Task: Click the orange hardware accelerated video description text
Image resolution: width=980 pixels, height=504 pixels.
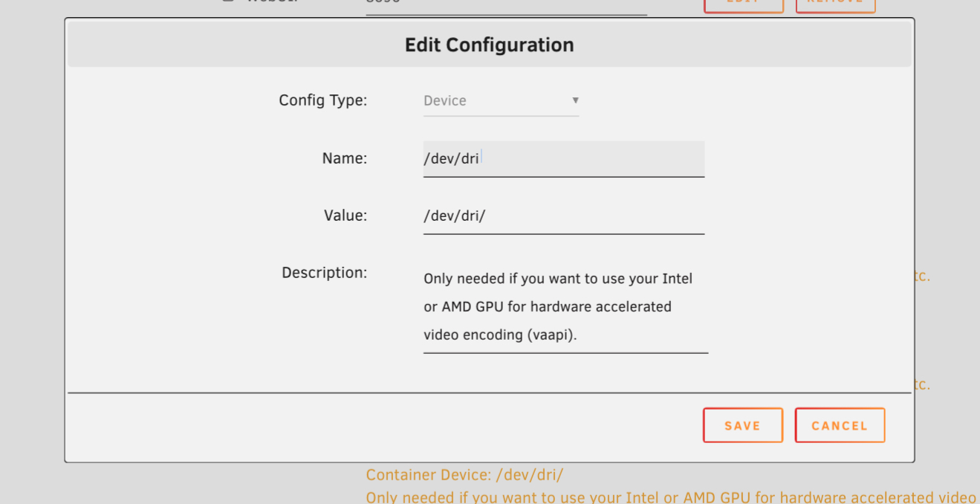Action: coord(670,497)
